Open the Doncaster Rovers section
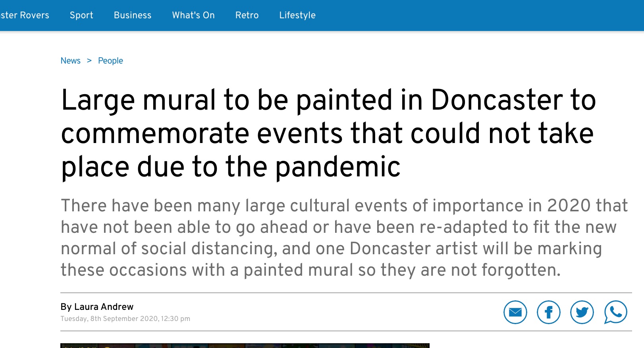The width and height of the screenshot is (644, 348). pyautogui.click(x=25, y=15)
